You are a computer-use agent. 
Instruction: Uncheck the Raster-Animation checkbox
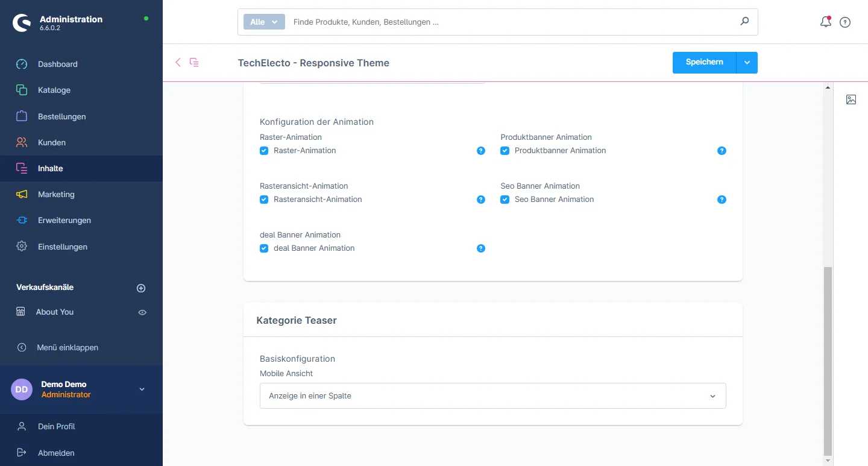point(264,151)
